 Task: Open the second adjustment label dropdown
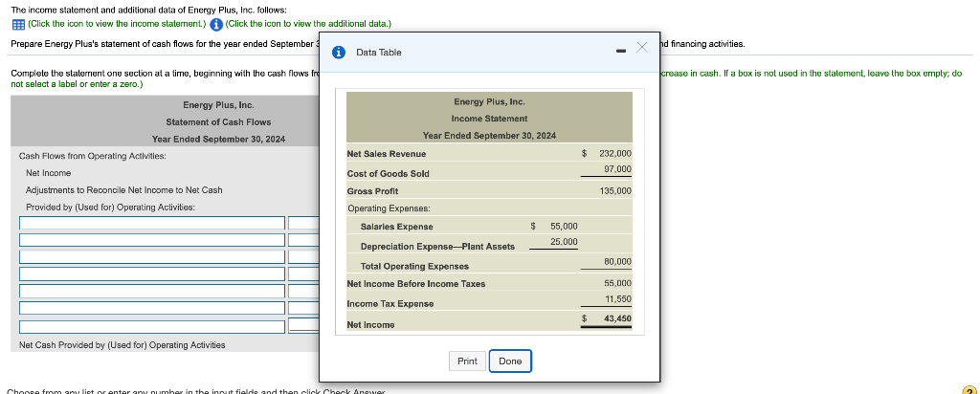pyautogui.click(x=152, y=240)
